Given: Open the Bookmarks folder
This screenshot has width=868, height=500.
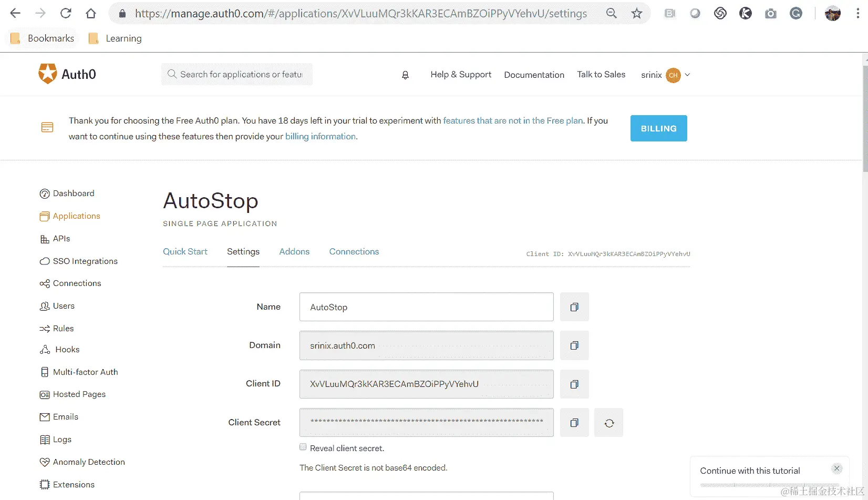Looking at the screenshot, I should coord(43,38).
